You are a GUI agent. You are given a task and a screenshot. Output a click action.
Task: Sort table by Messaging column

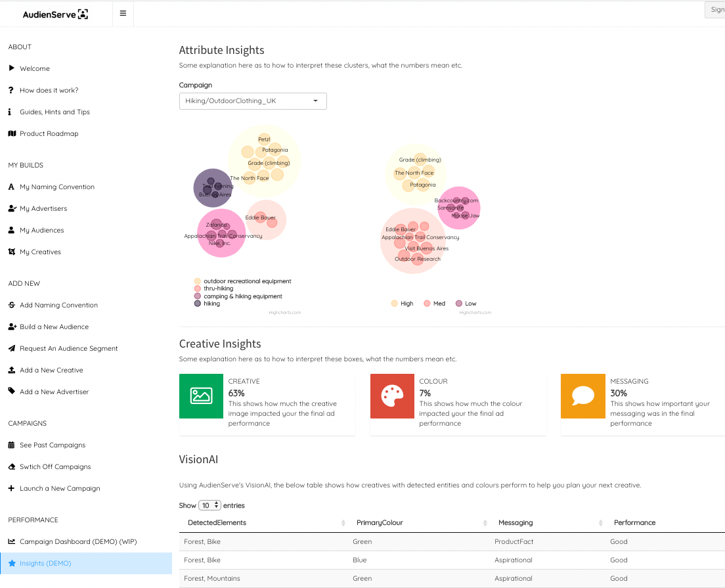pyautogui.click(x=548, y=522)
